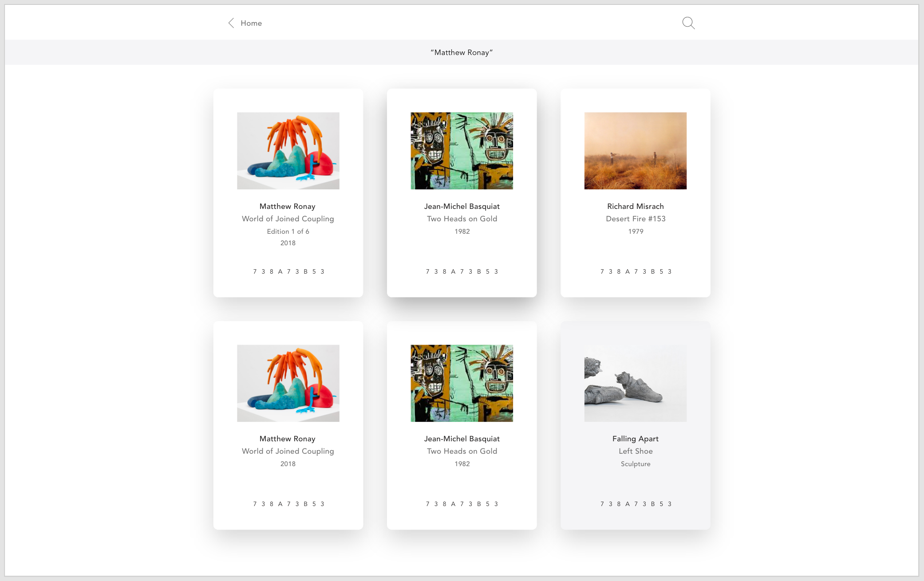This screenshot has width=924, height=581.
Task: Open the bottom-row Matthew Ronay sculpture thumbnail
Action: click(x=288, y=383)
